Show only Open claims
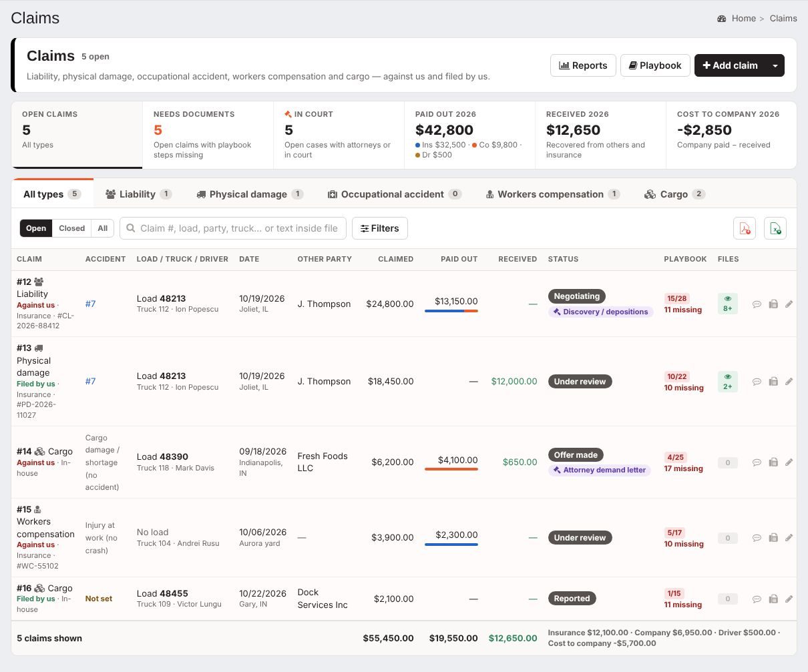Screen dimensions: 808x672 pos(36,228)
